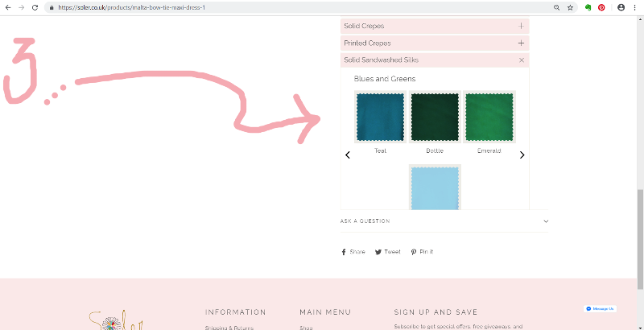The height and width of the screenshot is (330, 644).
Task: Click the page vertical scrollbar thumb
Action: point(640,239)
